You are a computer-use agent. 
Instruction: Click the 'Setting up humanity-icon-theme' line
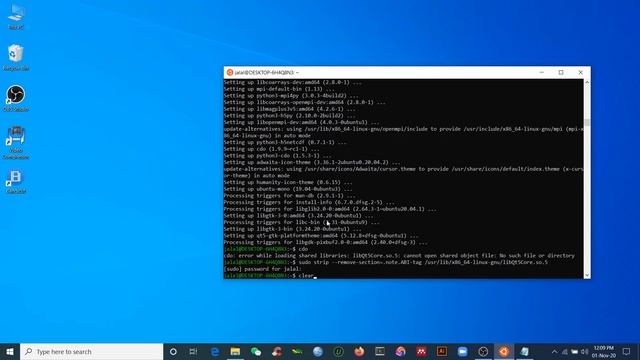(x=288, y=182)
